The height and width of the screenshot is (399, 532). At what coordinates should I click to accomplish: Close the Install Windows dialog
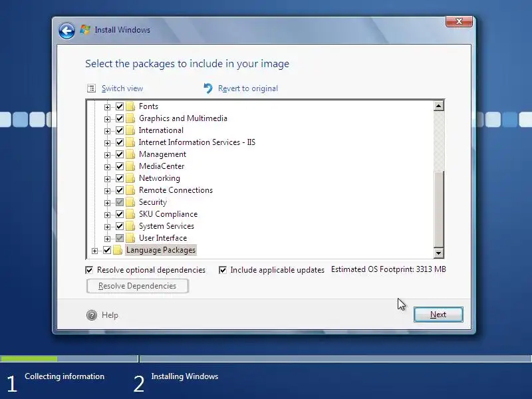(459, 21)
